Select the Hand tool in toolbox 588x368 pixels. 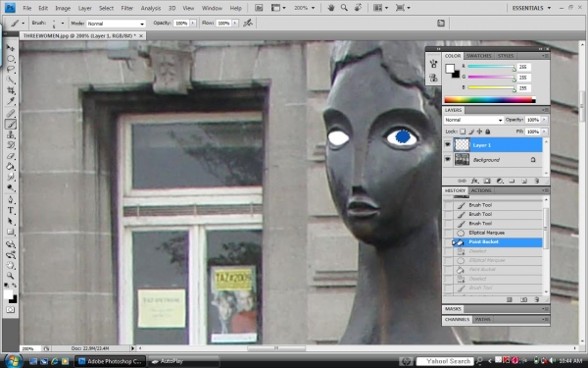click(x=11, y=266)
